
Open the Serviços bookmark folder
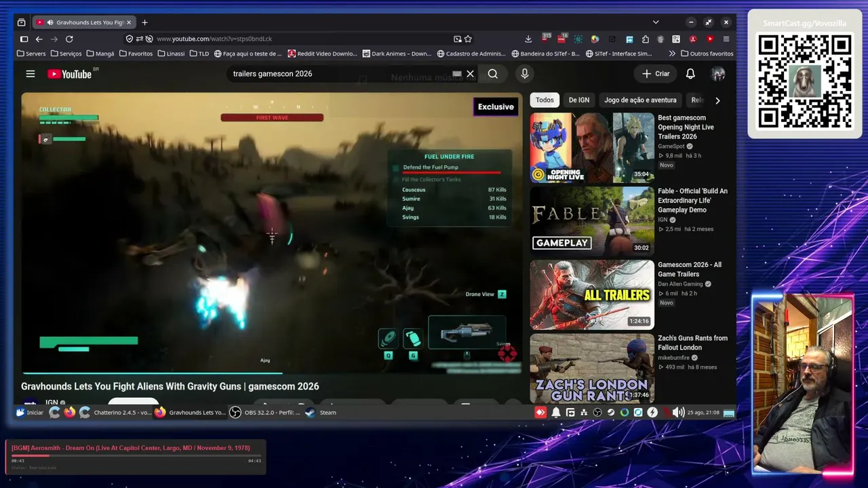point(66,54)
